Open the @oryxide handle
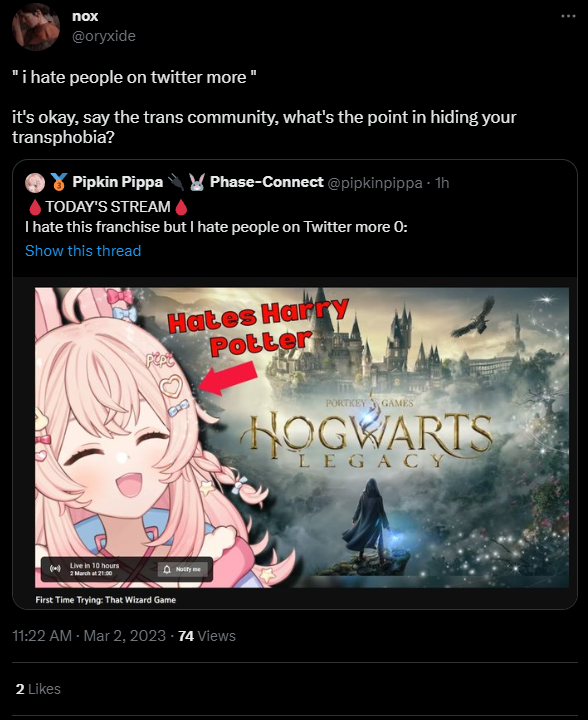The width and height of the screenshot is (588, 720). coord(104,36)
